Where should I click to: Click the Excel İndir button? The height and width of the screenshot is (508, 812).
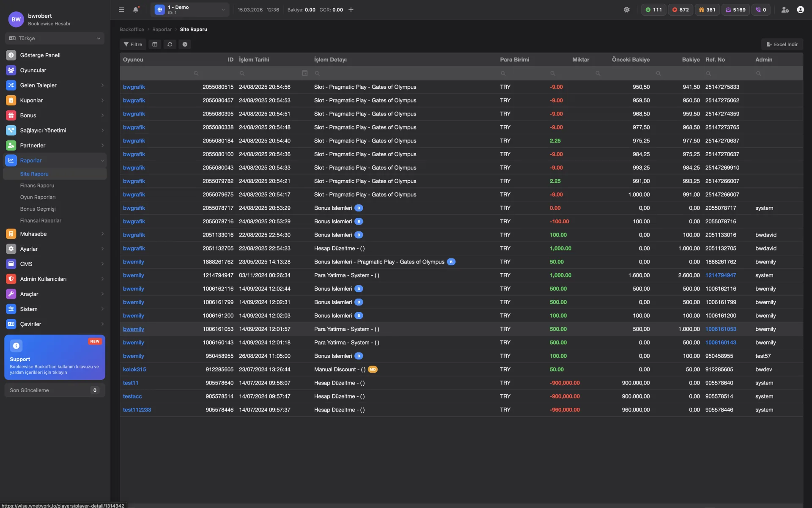[x=782, y=44]
